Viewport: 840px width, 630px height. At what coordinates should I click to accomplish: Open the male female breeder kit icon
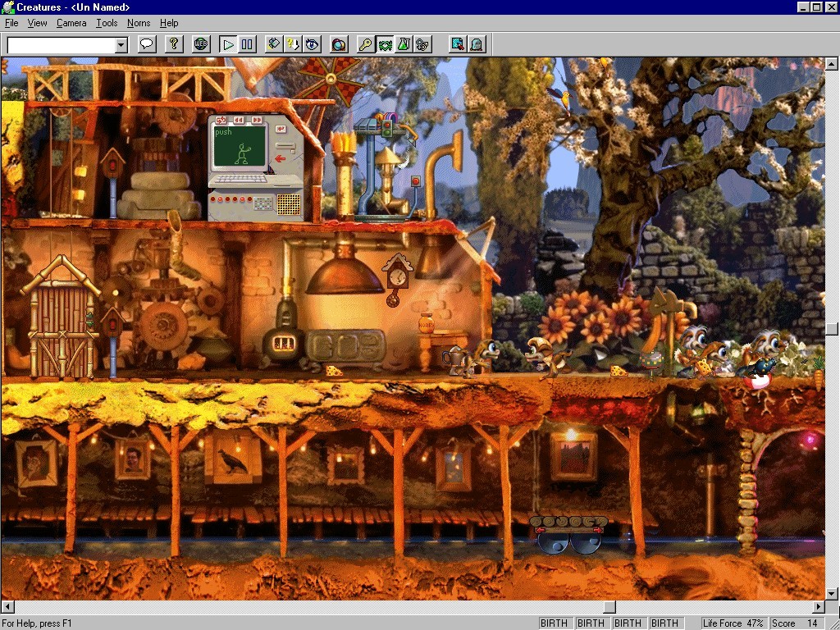pyautogui.click(x=422, y=44)
